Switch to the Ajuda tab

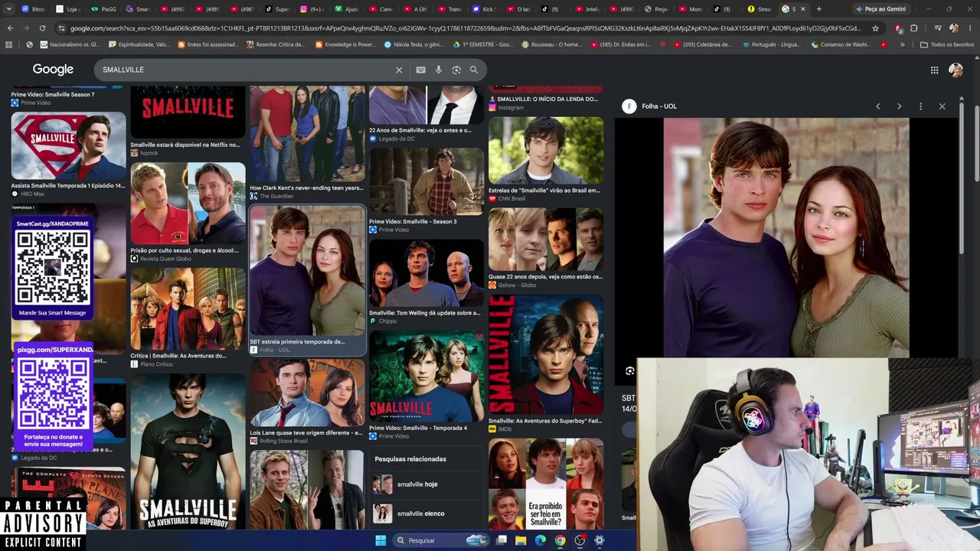tap(346, 9)
